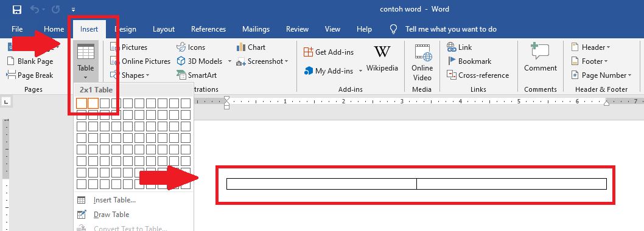Insert Icons from library
This screenshot has width=644, height=231.
tap(191, 47)
